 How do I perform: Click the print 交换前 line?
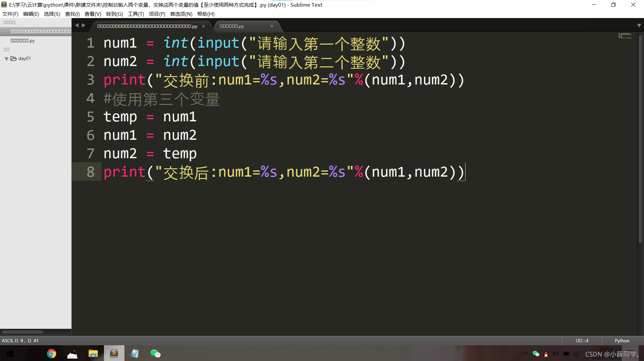284,80
